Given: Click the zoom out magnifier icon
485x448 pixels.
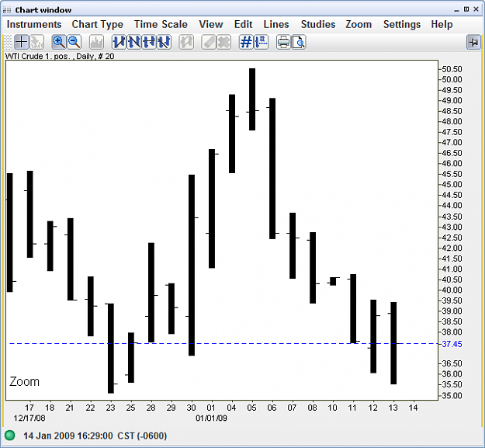Looking at the screenshot, I should point(74,42).
